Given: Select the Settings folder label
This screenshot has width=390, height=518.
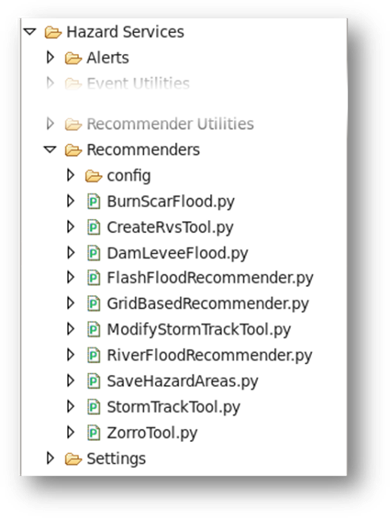Looking at the screenshot, I should click(x=116, y=459).
